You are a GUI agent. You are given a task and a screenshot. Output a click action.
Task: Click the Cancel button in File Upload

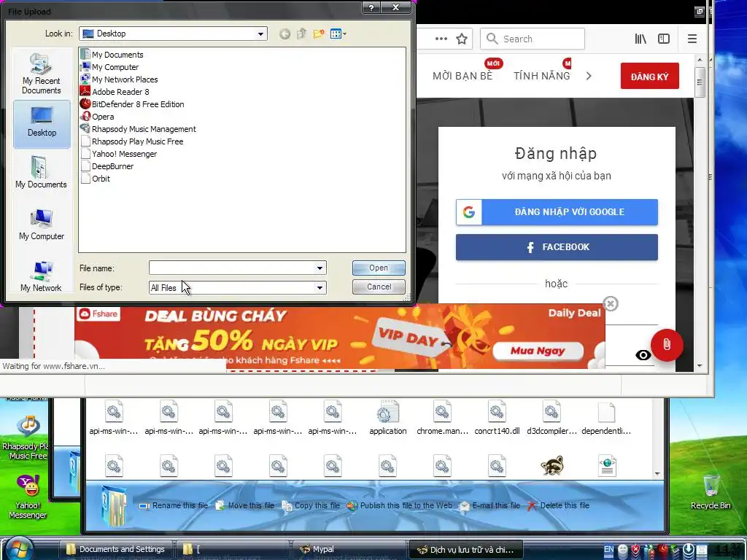pyautogui.click(x=379, y=287)
